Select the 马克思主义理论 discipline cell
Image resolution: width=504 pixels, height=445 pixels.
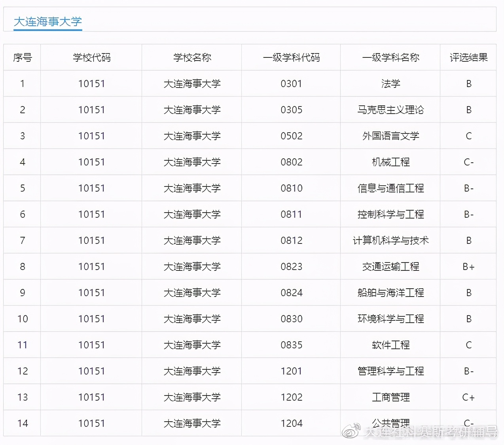click(x=390, y=110)
